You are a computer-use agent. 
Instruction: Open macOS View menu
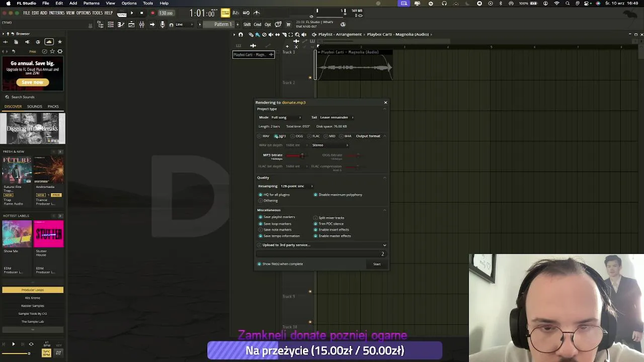pos(110,3)
